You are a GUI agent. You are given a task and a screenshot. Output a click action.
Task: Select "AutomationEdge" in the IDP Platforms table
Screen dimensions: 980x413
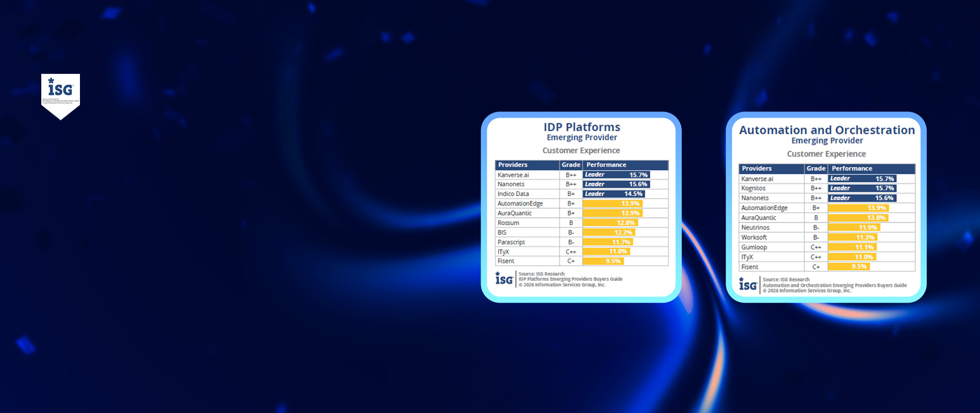pos(520,204)
